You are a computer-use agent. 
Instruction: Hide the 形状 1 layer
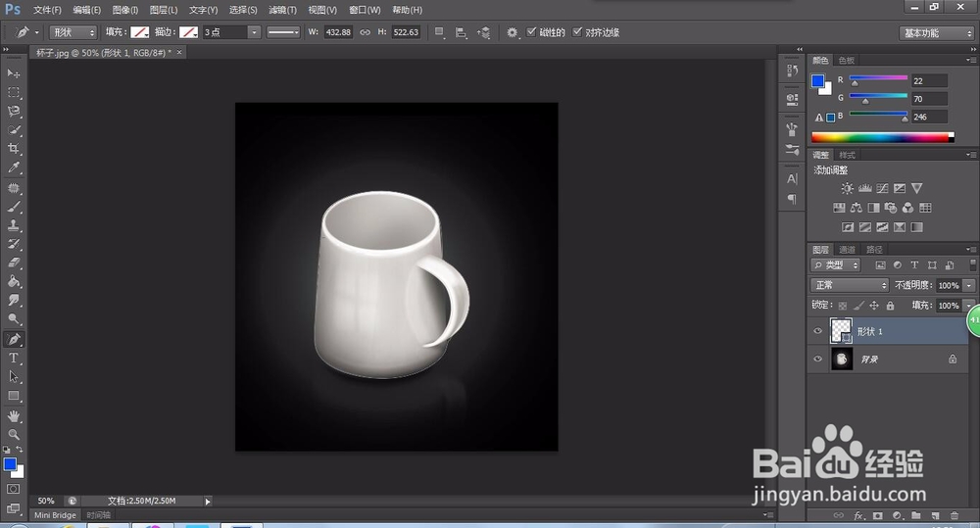817,331
